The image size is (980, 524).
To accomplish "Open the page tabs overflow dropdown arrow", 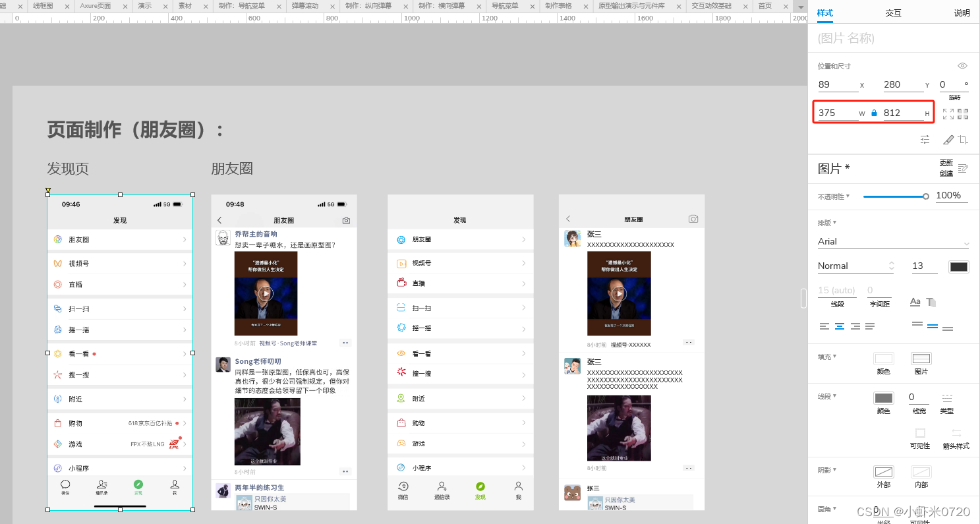I will pyautogui.click(x=800, y=6).
